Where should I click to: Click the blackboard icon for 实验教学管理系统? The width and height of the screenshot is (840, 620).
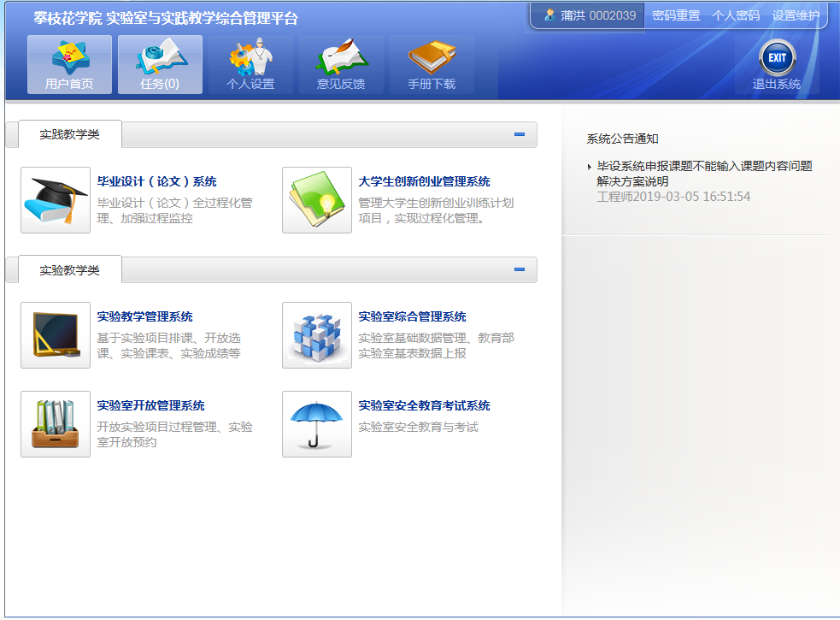pyautogui.click(x=56, y=335)
